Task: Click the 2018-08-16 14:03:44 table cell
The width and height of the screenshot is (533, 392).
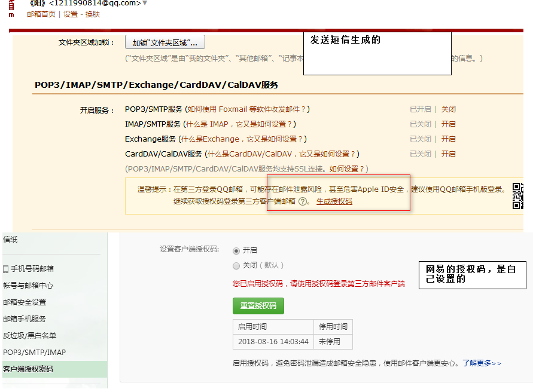Action: [x=273, y=342]
